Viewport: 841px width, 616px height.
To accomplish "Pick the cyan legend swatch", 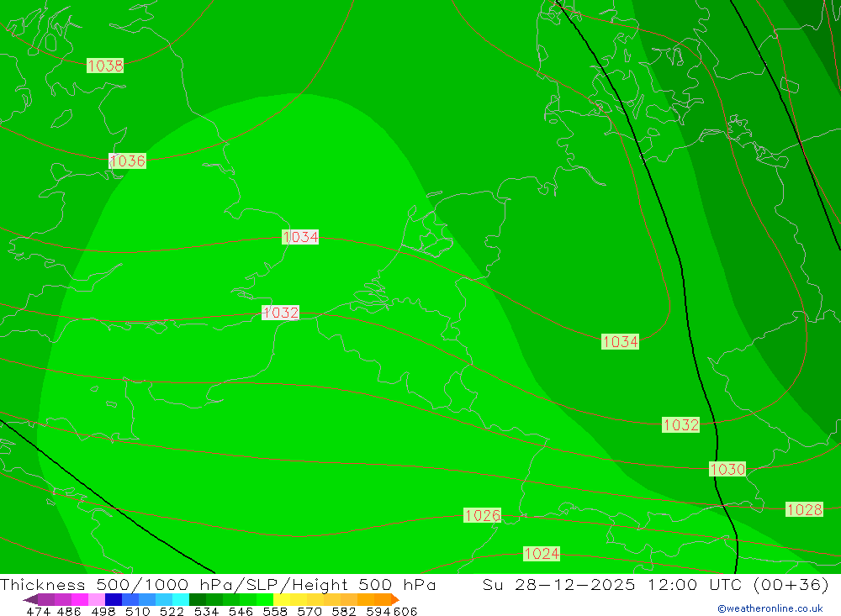I will pyautogui.click(x=181, y=599).
